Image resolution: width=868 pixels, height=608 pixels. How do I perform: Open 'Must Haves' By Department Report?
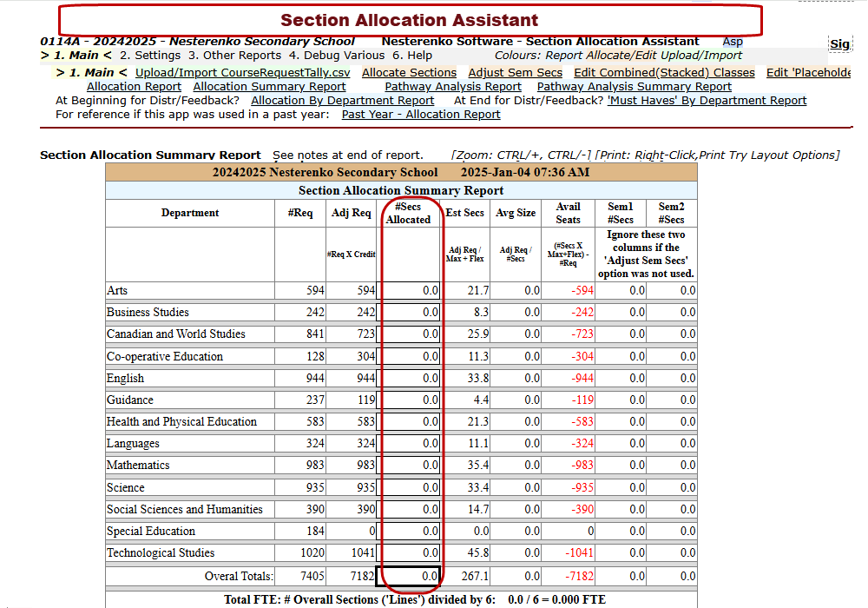[707, 101]
